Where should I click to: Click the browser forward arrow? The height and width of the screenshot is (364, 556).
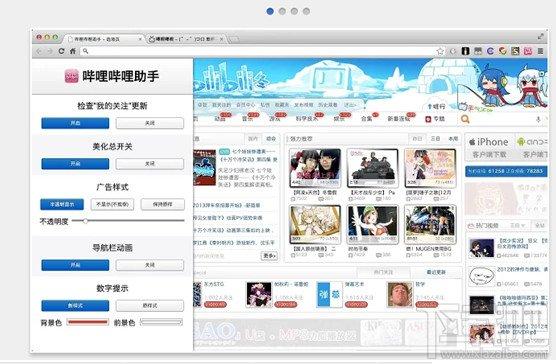coord(50,51)
